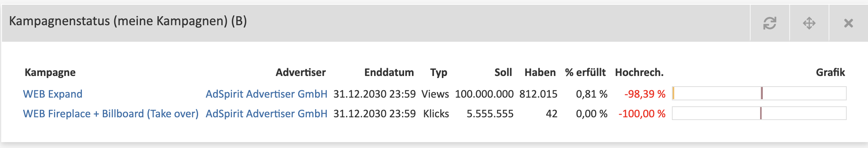Click the Grafik column header
This screenshot has height=148, width=868.
830,72
